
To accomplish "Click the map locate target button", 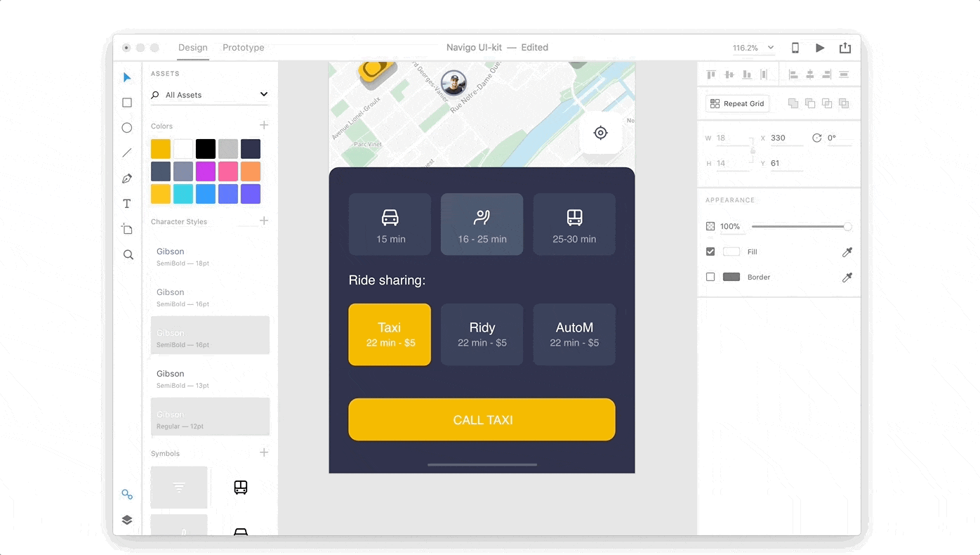I will pyautogui.click(x=600, y=133).
